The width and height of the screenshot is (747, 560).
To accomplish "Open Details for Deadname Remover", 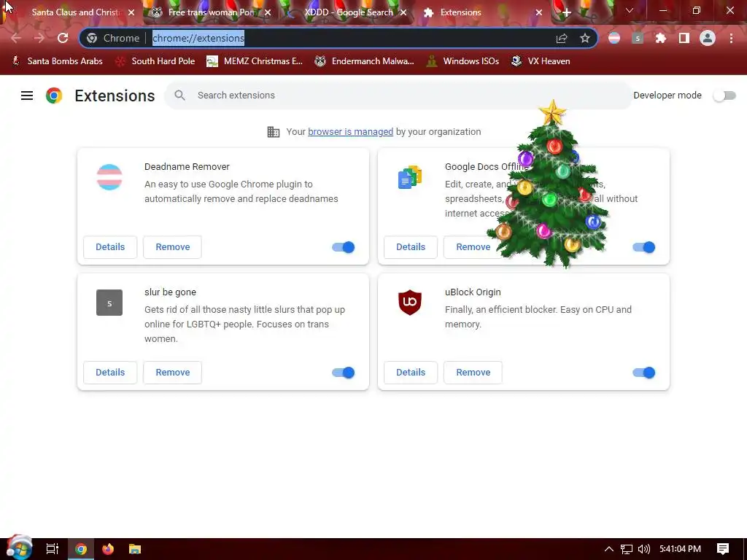I will (110, 247).
